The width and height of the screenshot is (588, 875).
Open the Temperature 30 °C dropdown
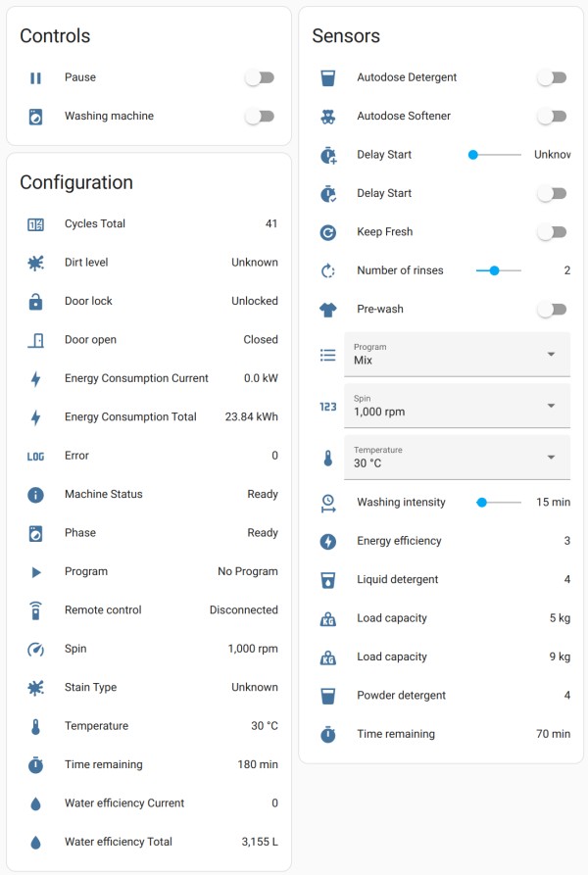click(x=457, y=457)
